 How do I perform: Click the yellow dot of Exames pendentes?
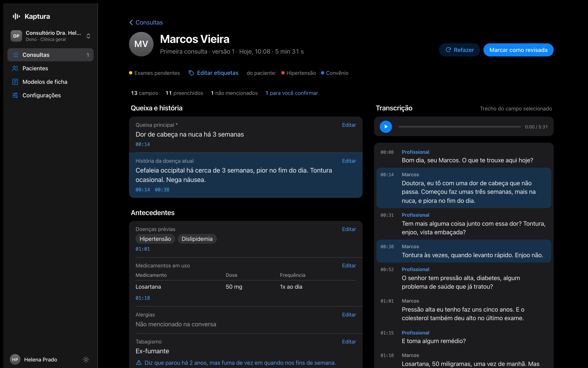[x=131, y=73]
